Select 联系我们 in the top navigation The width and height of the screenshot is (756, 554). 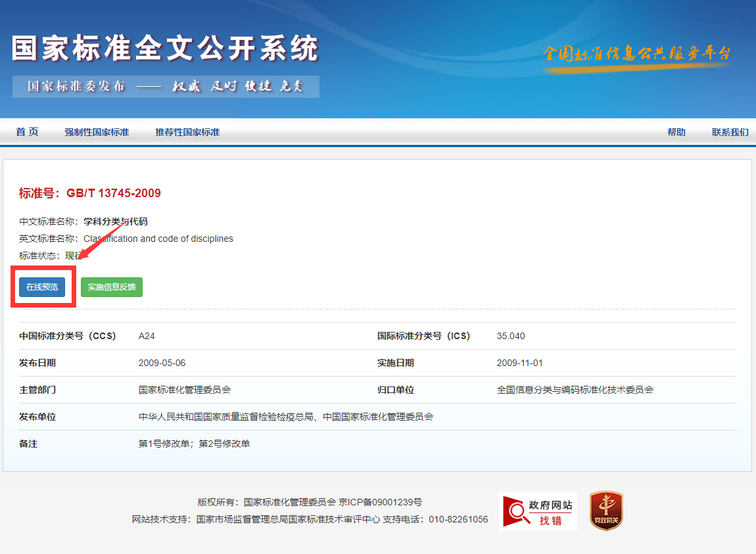point(730,132)
